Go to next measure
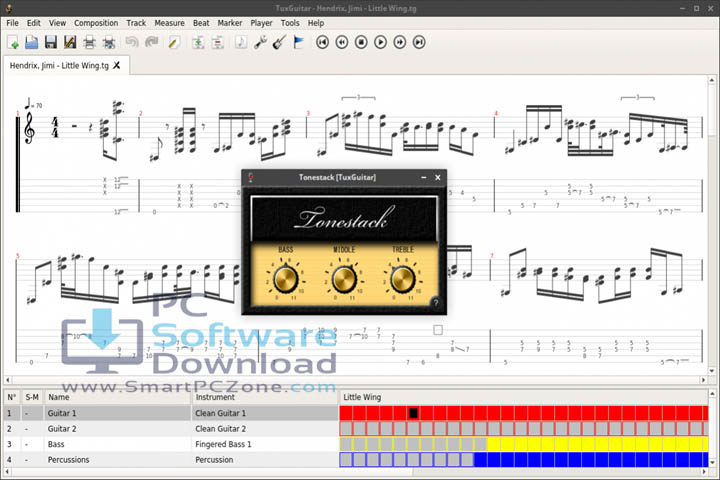This screenshot has height=480, width=720. click(x=399, y=42)
